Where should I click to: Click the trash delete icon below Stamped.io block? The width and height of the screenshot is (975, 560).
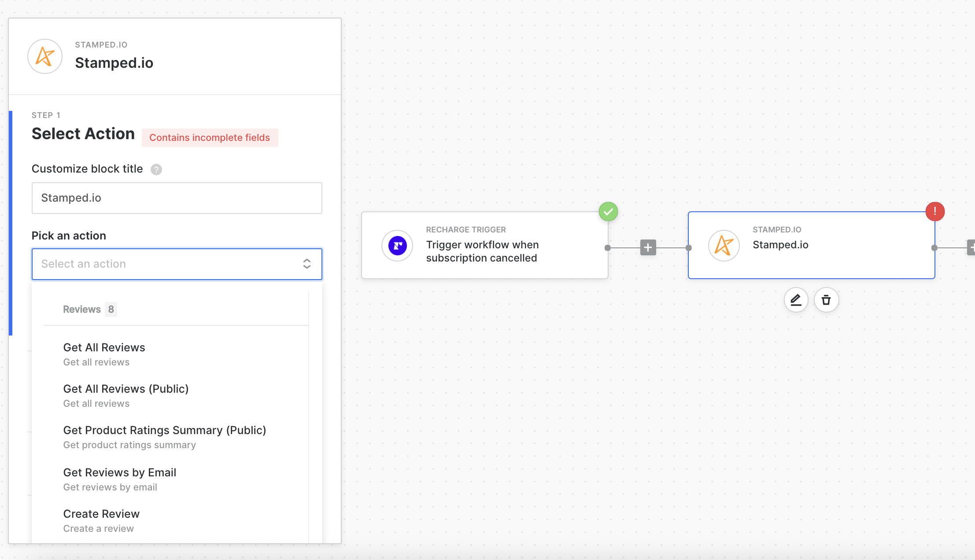pos(826,300)
